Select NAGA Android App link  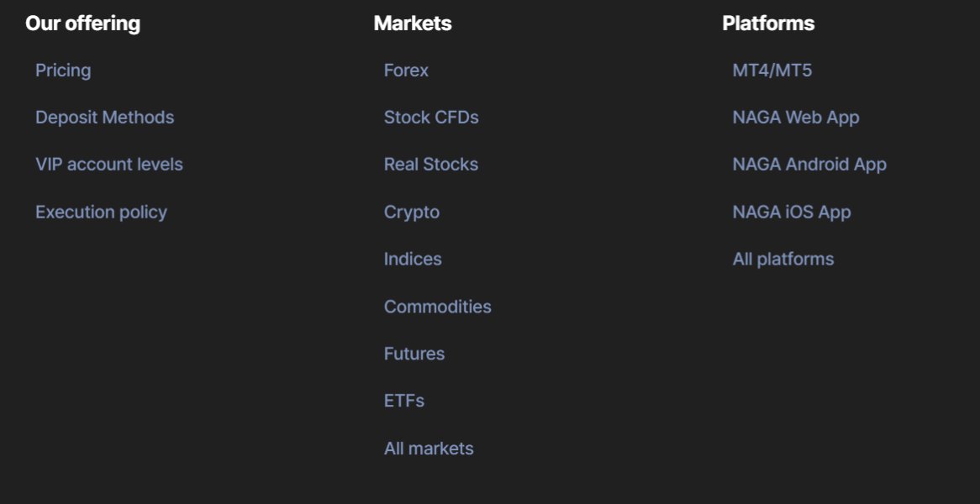click(809, 165)
